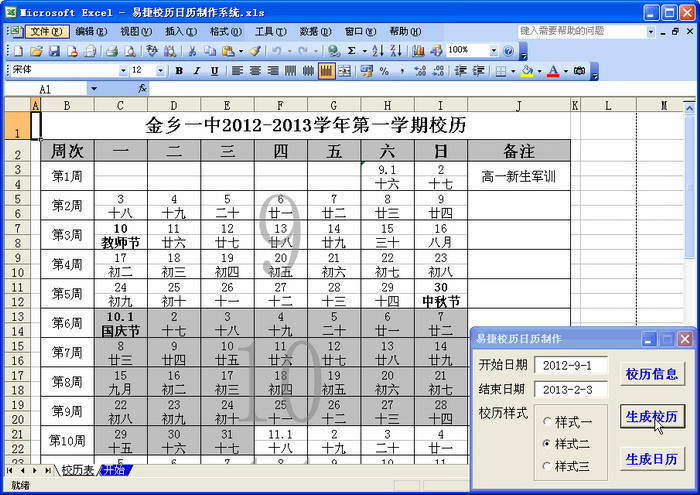Switch to the 校历表 sheet tab
The width and height of the screenshot is (700, 495).
point(78,470)
